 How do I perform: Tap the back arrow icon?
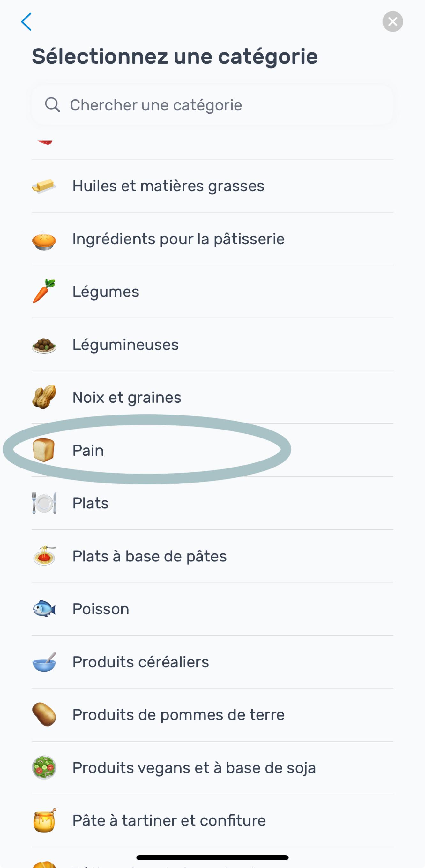click(x=26, y=22)
